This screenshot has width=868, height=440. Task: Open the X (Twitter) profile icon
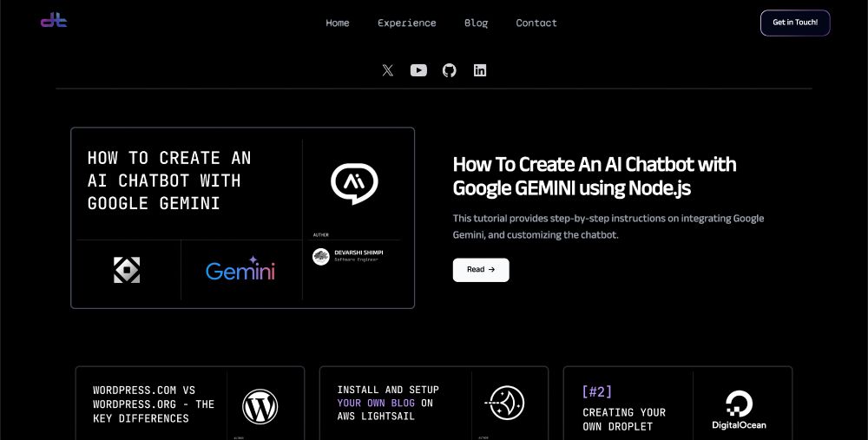[388, 70]
